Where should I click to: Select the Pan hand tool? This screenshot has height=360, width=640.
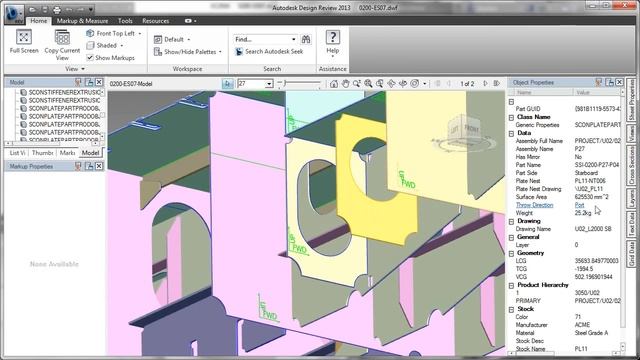[x=345, y=84]
